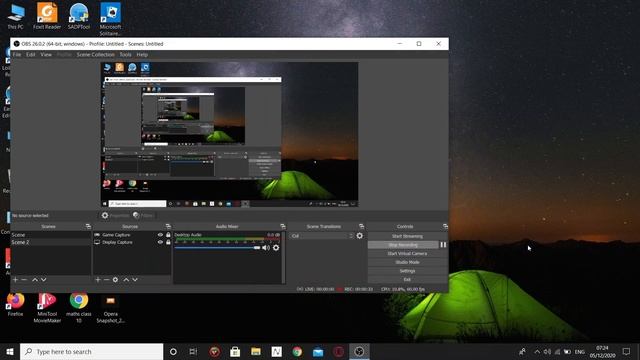Add a new source with the Sources plus icon
This screenshot has width=640, height=360.
click(x=98, y=280)
